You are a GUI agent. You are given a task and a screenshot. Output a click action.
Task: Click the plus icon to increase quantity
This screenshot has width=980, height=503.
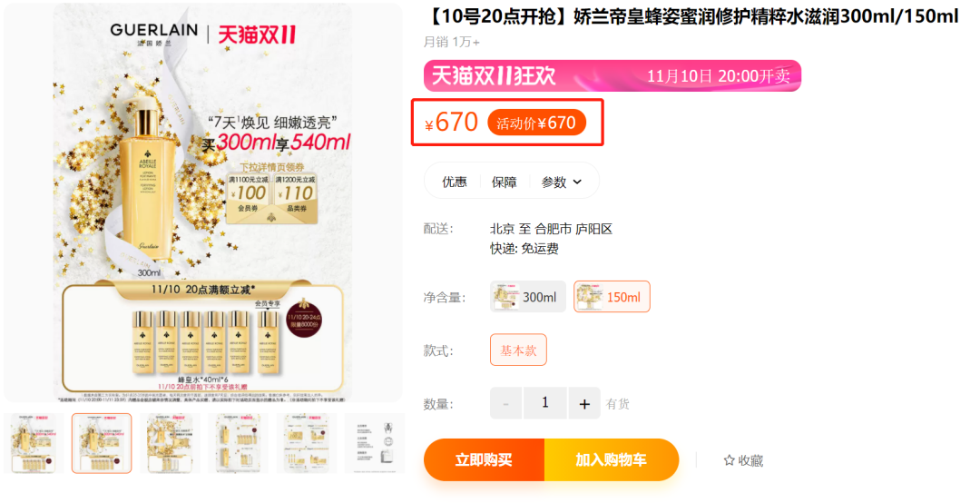(584, 403)
